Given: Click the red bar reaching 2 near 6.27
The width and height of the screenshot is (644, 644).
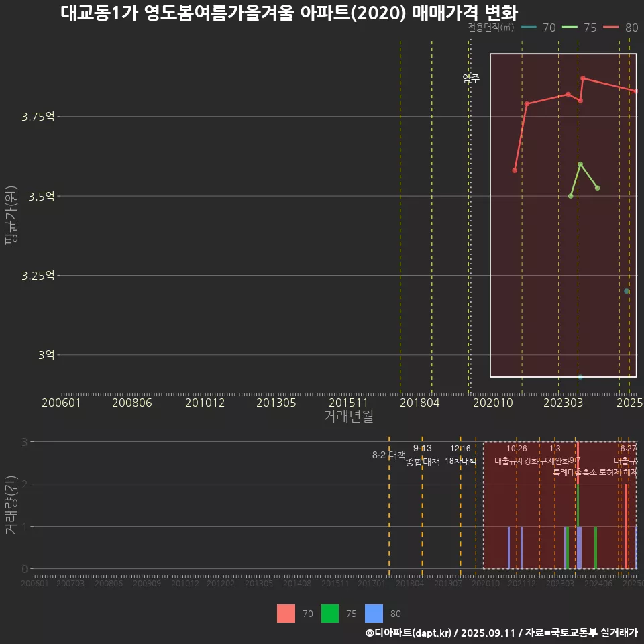Looking at the screenshot, I should (627, 526).
